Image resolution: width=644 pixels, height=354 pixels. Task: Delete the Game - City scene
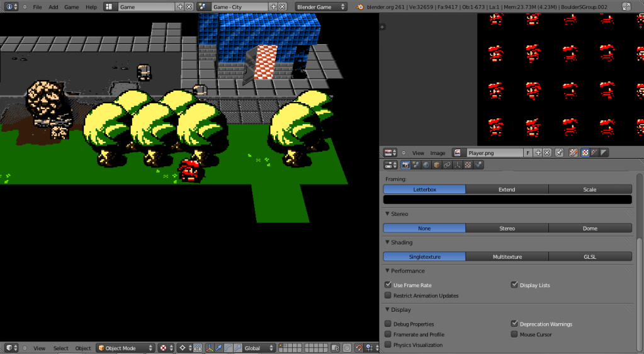pyautogui.click(x=283, y=6)
